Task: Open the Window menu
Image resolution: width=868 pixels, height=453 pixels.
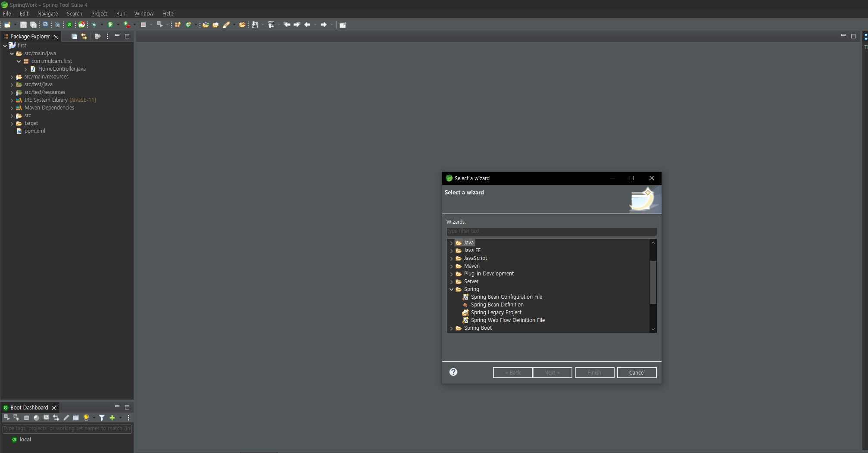Action: tap(144, 13)
